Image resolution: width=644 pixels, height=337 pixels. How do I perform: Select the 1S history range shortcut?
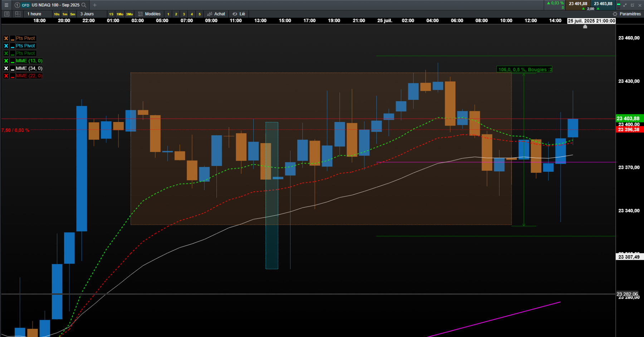click(x=111, y=14)
